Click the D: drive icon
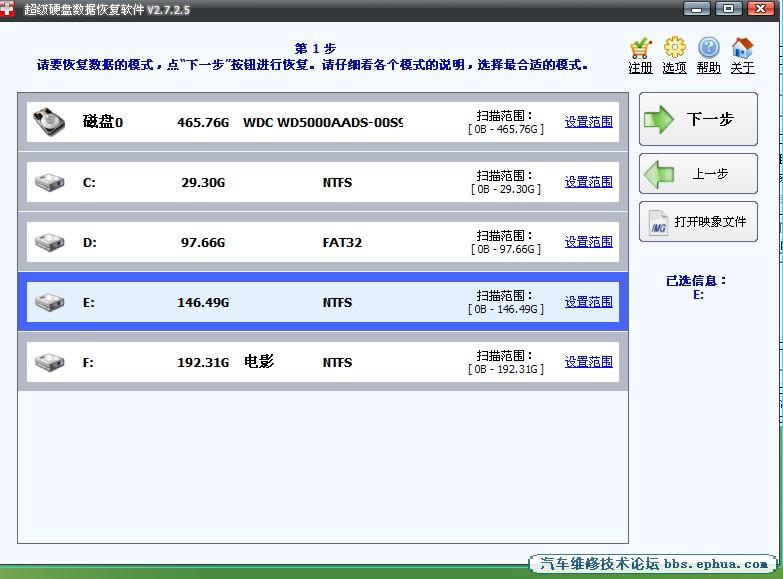This screenshot has height=579, width=783. click(x=49, y=242)
